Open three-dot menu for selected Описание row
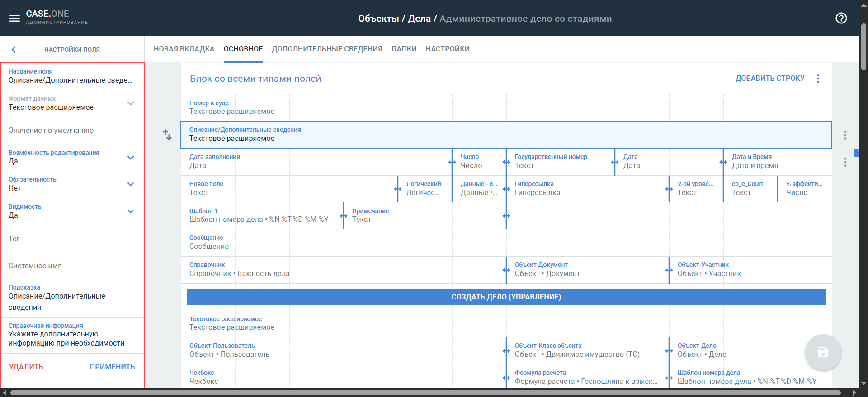Image resolution: width=868 pixels, height=397 pixels. point(845,135)
